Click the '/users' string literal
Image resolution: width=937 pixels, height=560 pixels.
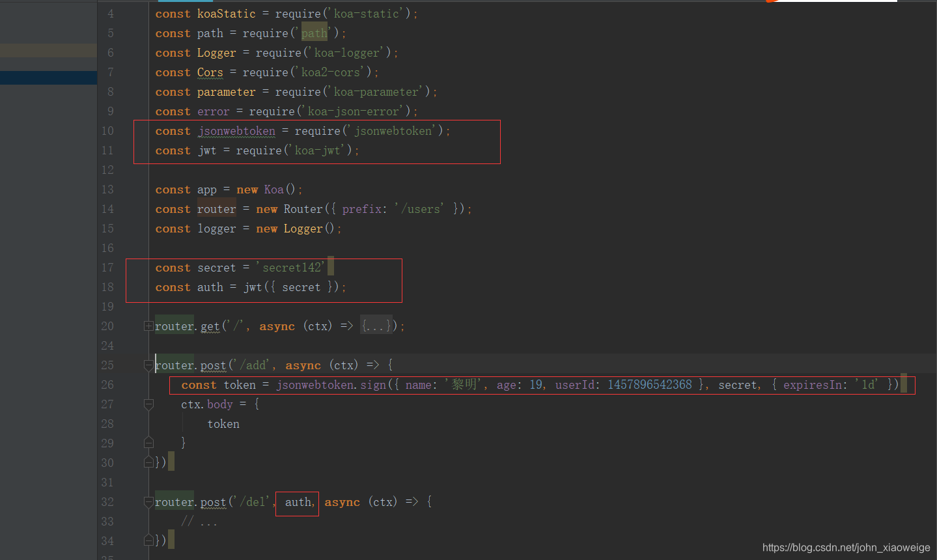click(419, 209)
